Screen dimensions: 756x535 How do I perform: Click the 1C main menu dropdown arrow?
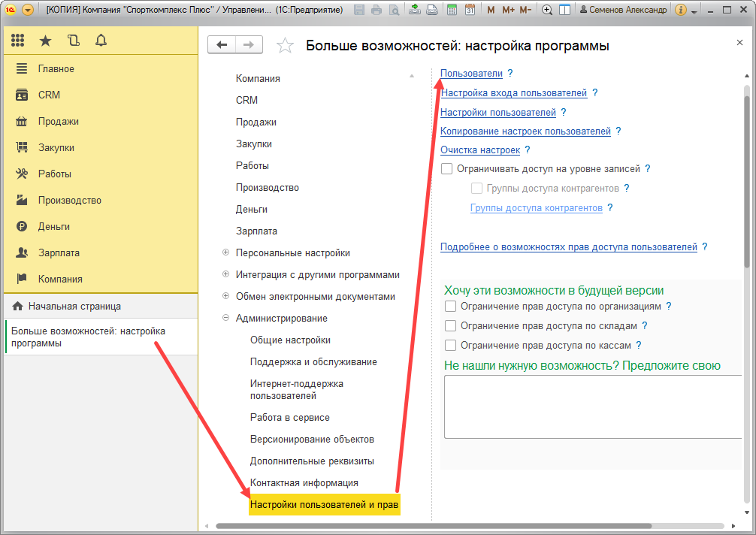coord(28,10)
